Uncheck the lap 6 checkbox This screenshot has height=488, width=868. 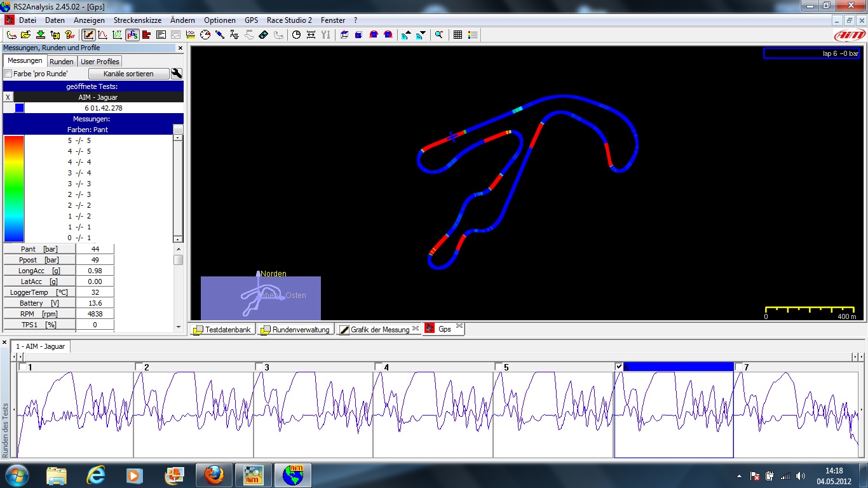(620, 367)
